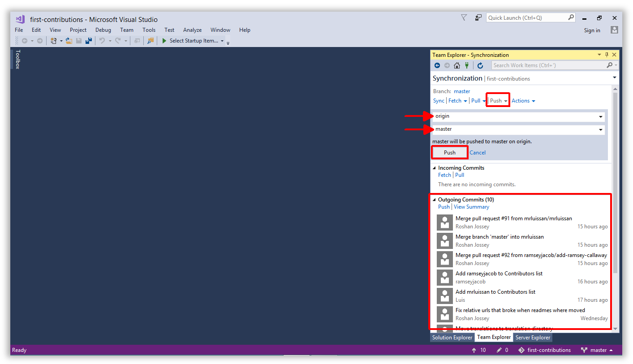The width and height of the screenshot is (633, 364).
Task: Go back in Team Explorer
Action: coord(437,65)
